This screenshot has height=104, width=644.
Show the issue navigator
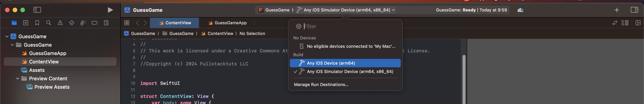tap(60, 23)
